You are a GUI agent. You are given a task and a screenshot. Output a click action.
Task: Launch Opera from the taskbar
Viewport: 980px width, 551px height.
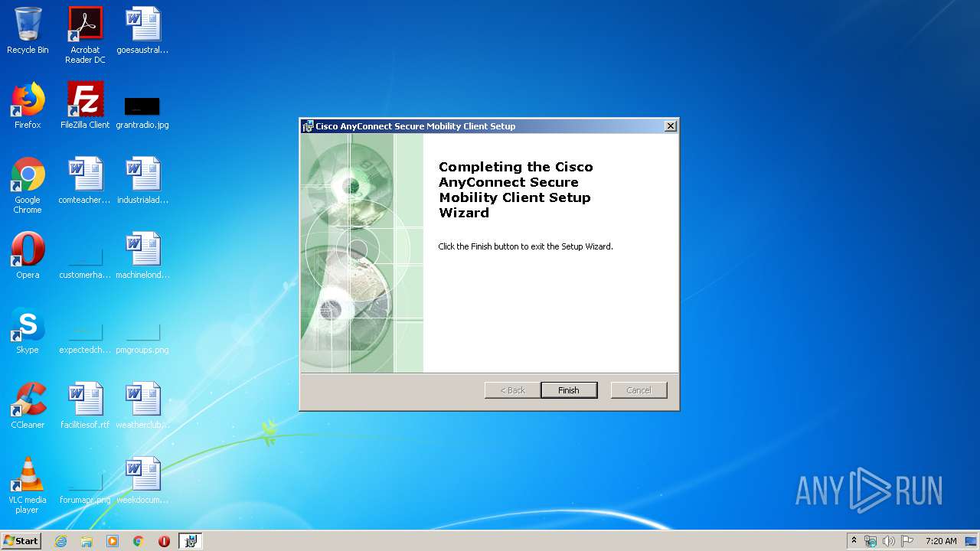pyautogui.click(x=164, y=541)
